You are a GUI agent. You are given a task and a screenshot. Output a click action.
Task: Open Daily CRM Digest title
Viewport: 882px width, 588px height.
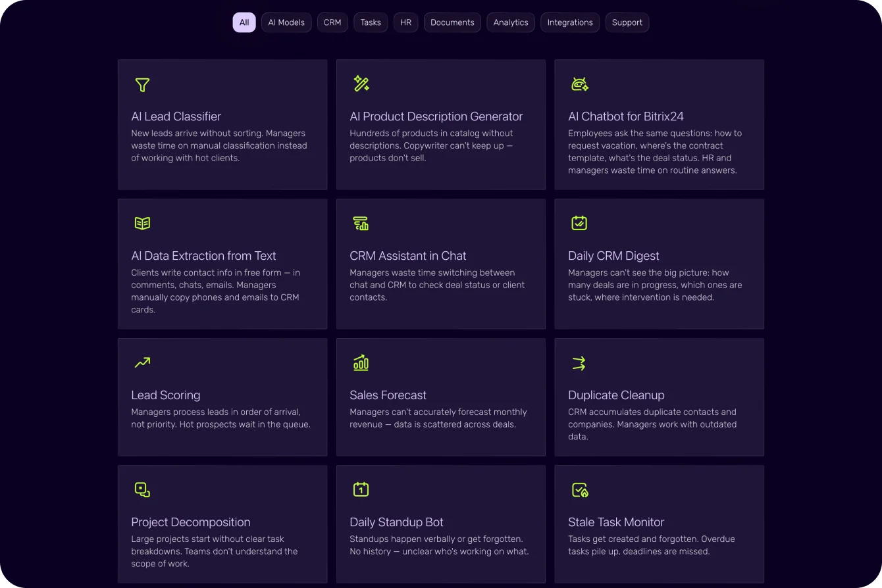coord(613,256)
